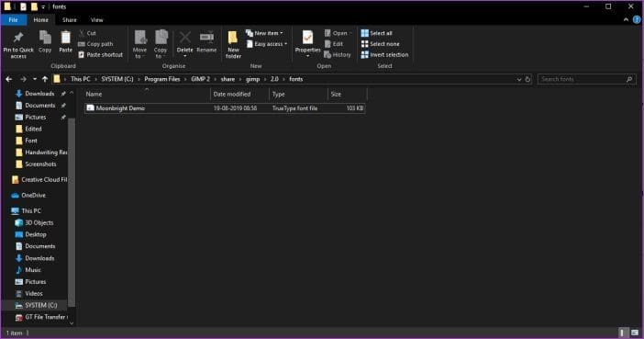Screen dimensions: 644x339
Task: Click the blue Help icon
Action: tap(637, 19)
